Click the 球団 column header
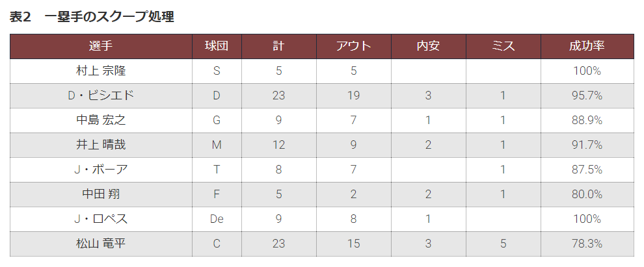The image size is (644, 267). [x=217, y=46]
